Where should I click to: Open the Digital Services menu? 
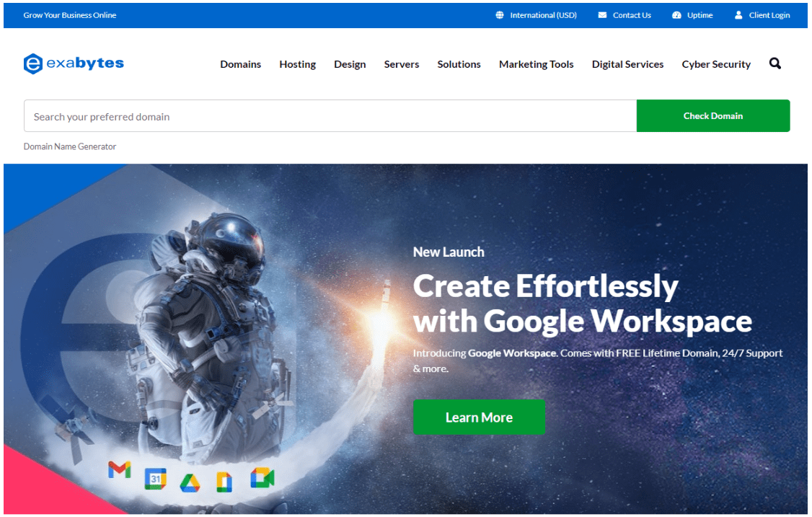click(x=627, y=64)
